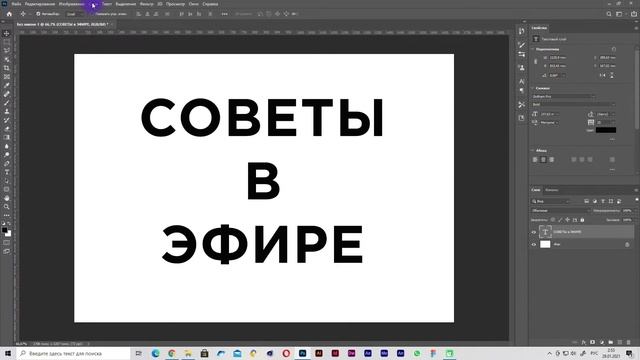Viewport: 640px width, 360px height.
Task: Open the scissors icon in side dock
Action: 521,105
